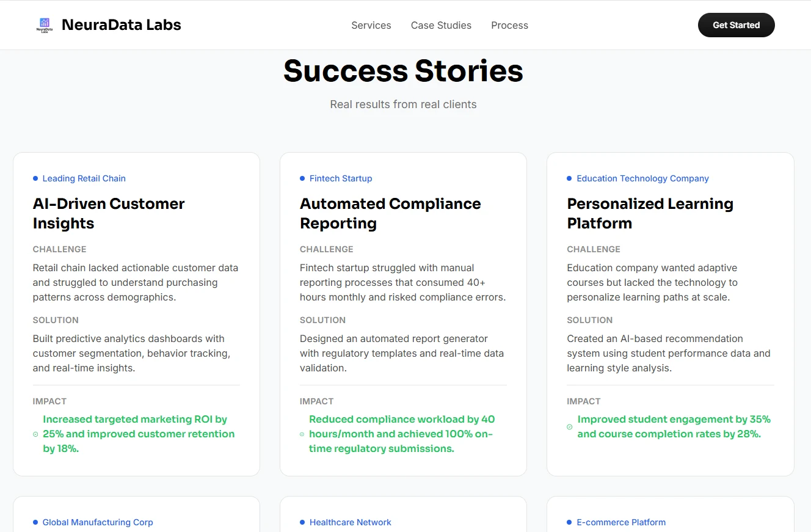
Task: Click the Success Stories page heading
Action: (403, 71)
